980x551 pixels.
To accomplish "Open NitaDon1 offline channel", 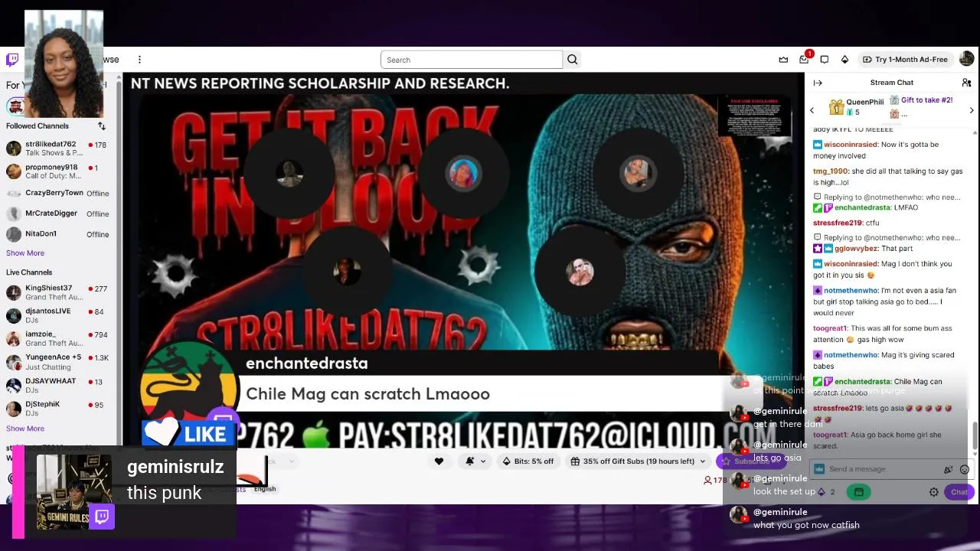I will (57, 234).
